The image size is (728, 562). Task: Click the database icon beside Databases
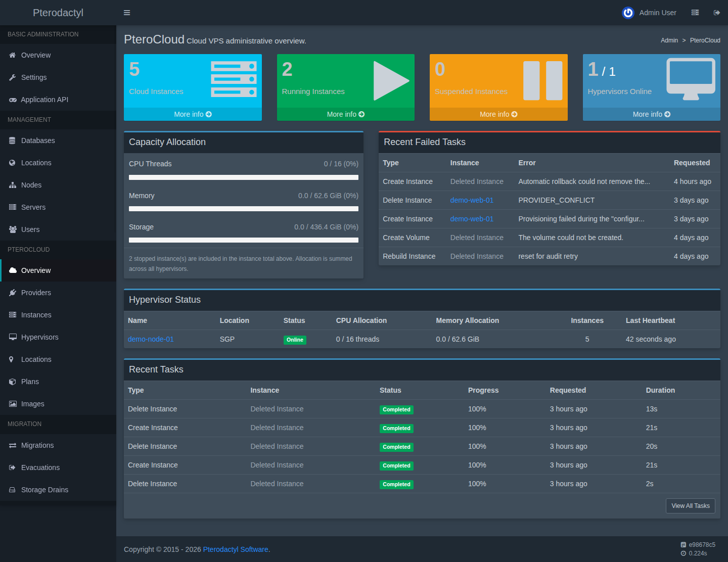13,140
